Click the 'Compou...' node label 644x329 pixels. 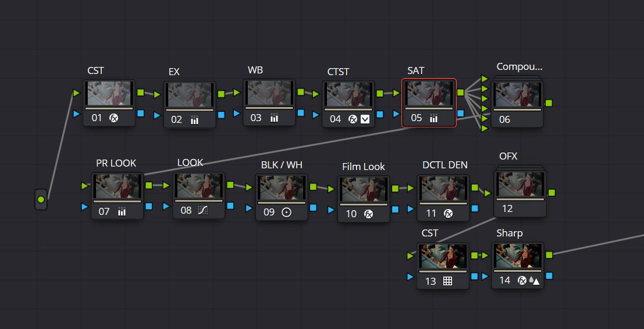coord(519,66)
